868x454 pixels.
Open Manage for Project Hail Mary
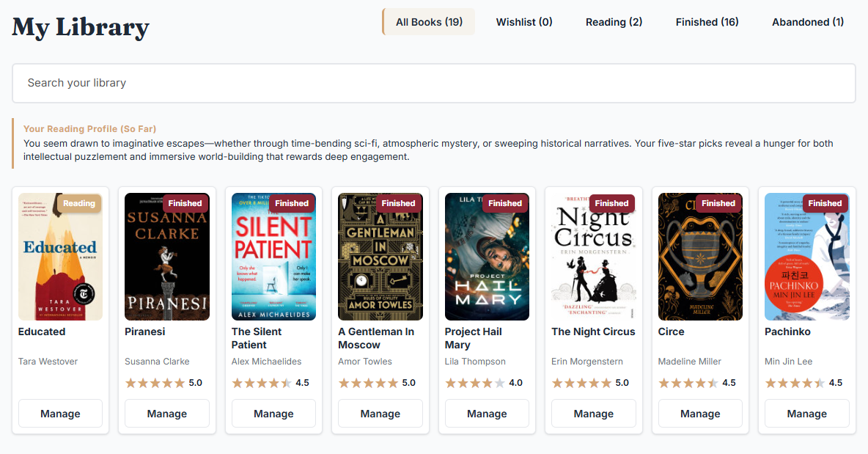point(487,414)
